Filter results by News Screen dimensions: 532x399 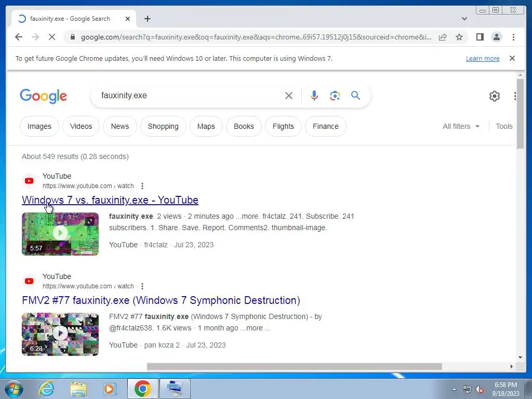pyautogui.click(x=120, y=126)
